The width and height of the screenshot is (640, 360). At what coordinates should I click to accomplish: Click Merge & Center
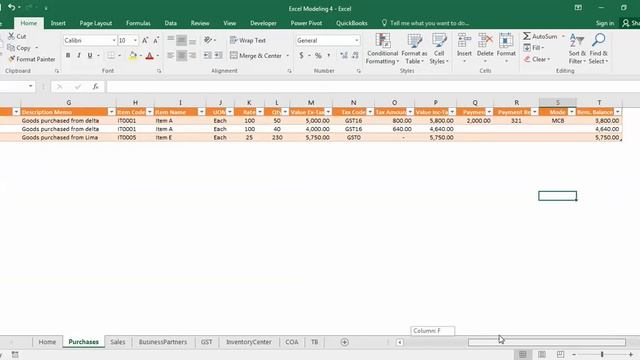[x=256, y=56]
